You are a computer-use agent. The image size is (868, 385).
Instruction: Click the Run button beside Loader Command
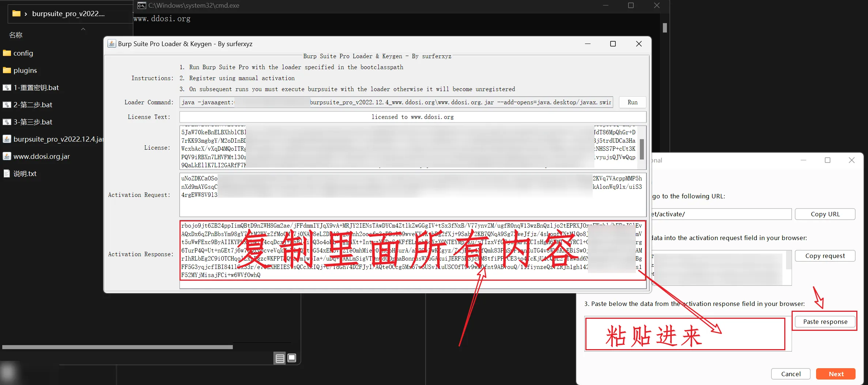point(632,102)
